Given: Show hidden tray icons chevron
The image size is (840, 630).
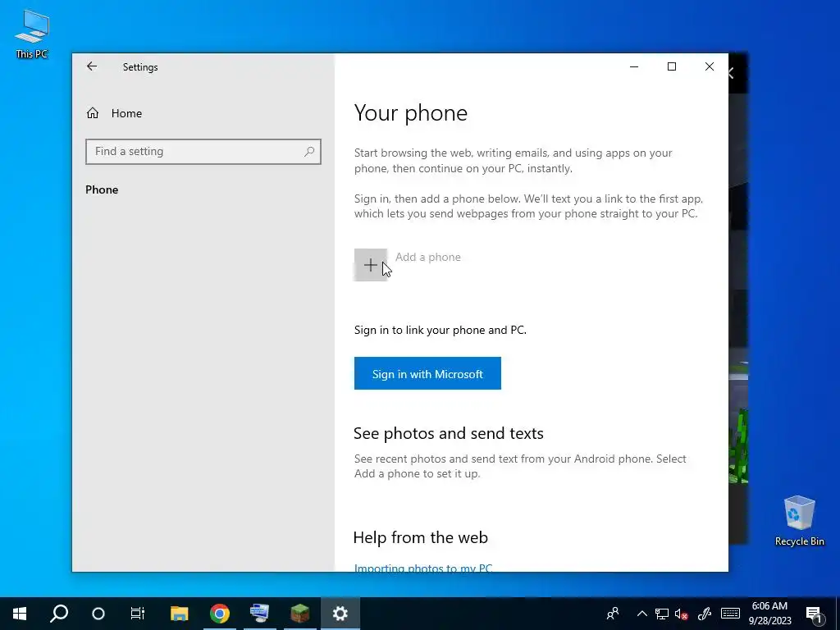Looking at the screenshot, I should pos(641,614).
